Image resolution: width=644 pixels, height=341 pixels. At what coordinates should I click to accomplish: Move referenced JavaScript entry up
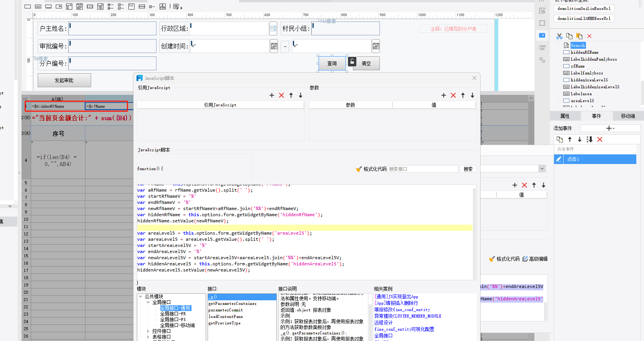coord(291,95)
